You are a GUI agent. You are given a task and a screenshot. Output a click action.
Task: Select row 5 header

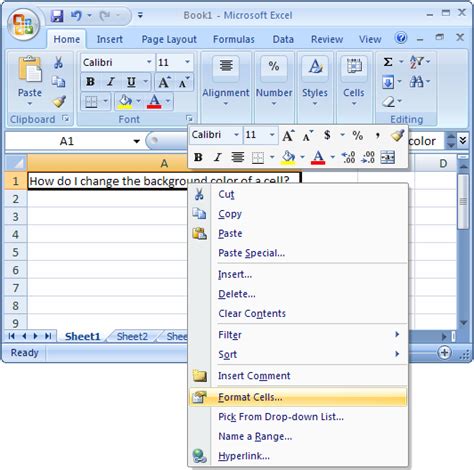(x=15, y=252)
